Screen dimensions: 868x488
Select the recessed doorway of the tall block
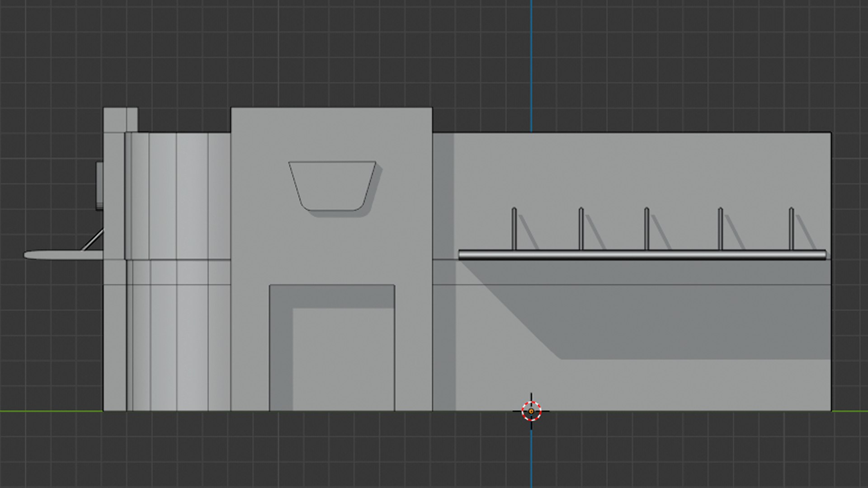pos(332,347)
